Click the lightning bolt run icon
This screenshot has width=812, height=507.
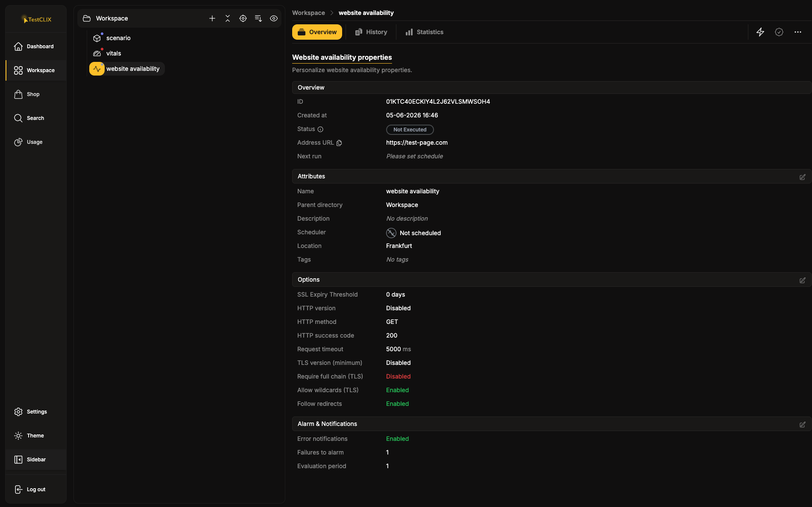pos(760,32)
